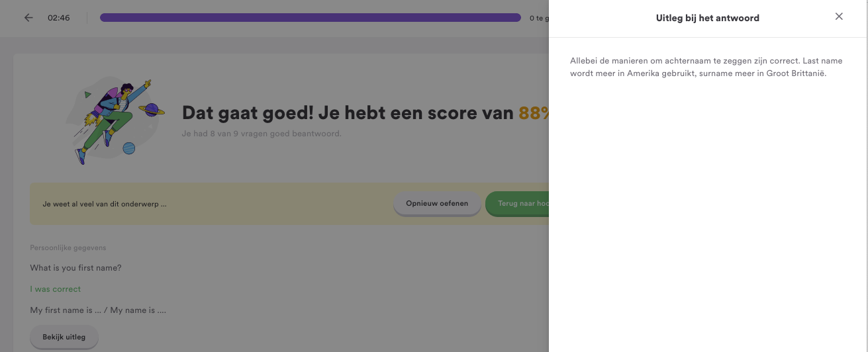Click the small green triangle in illustration
Viewport: 868px width, 352px height.
(87, 95)
